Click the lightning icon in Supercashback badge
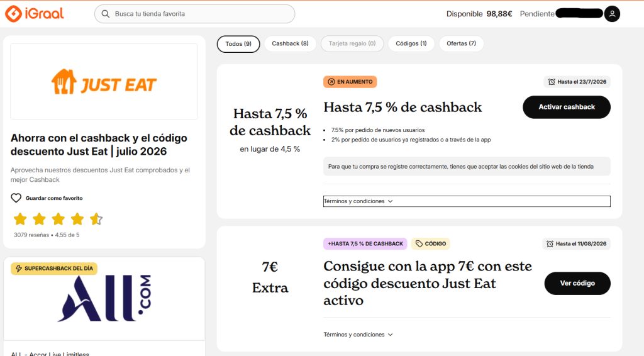The height and width of the screenshot is (356, 644). pyautogui.click(x=18, y=269)
